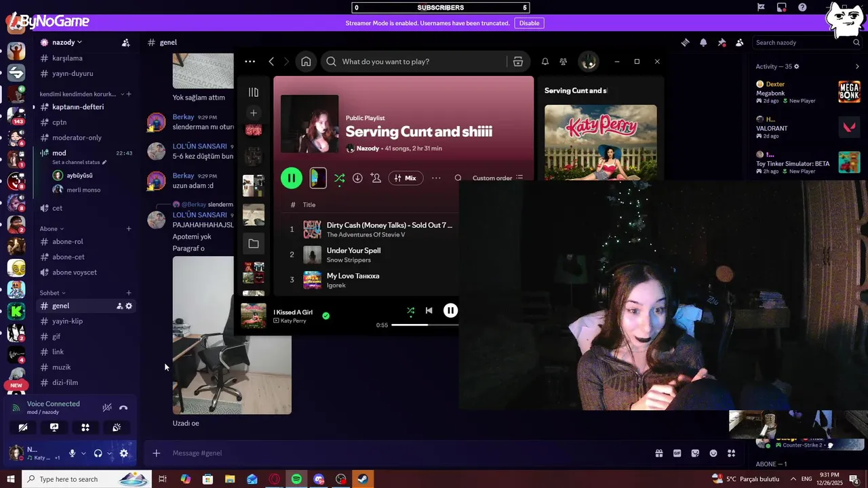Open microphone input options arrow
The height and width of the screenshot is (488, 868).
[83, 453]
